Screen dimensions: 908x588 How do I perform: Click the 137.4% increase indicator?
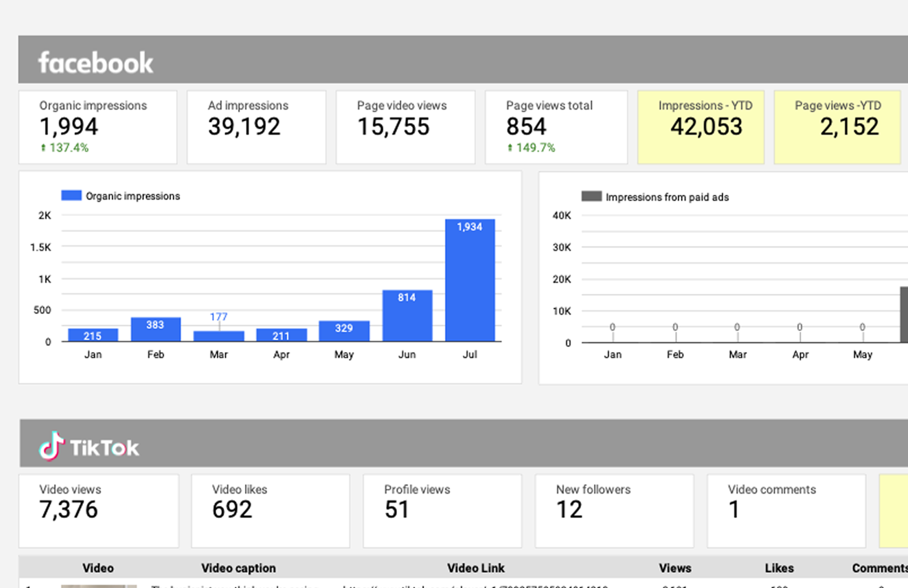coord(64,148)
